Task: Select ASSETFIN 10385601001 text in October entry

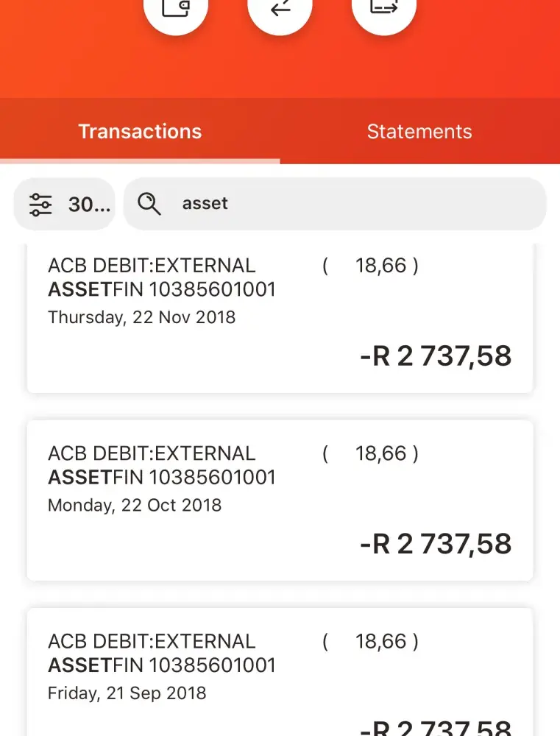Action: point(162,478)
